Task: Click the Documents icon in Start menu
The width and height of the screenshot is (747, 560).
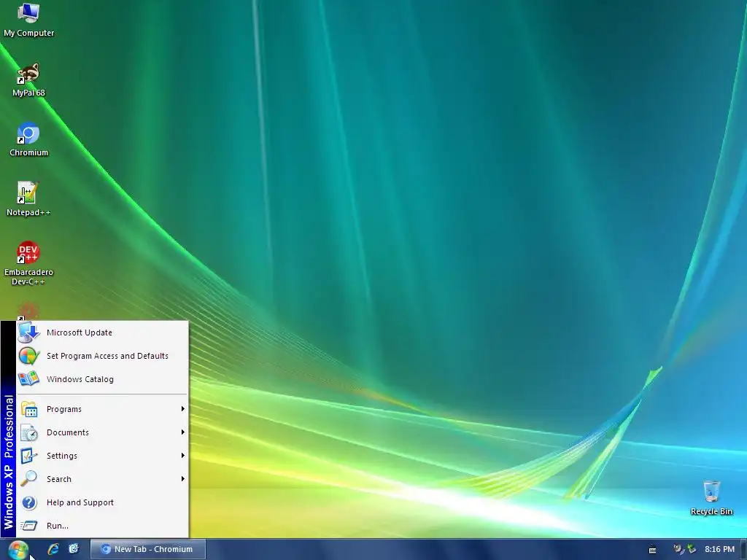Action: point(28,432)
